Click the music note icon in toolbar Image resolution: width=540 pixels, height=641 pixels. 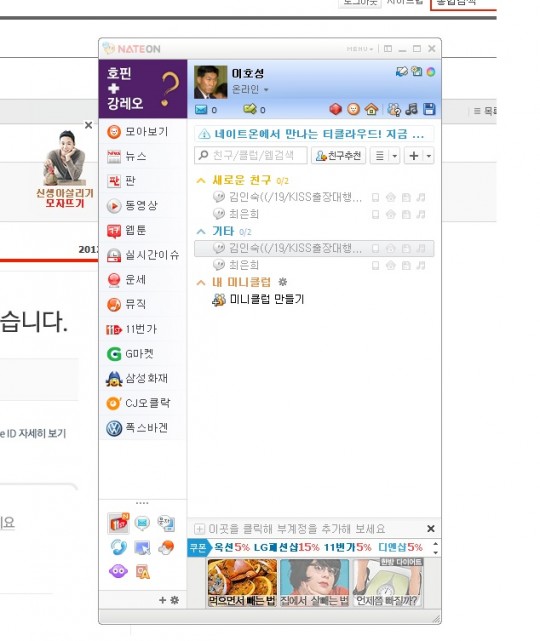[x=412, y=109]
